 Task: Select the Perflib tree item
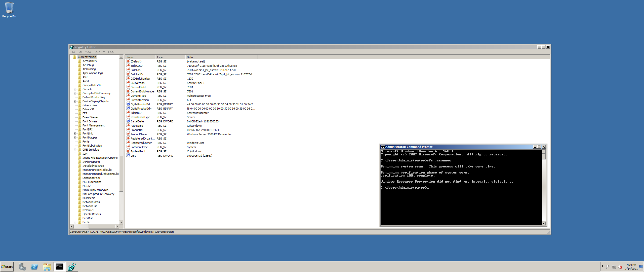(86, 222)
